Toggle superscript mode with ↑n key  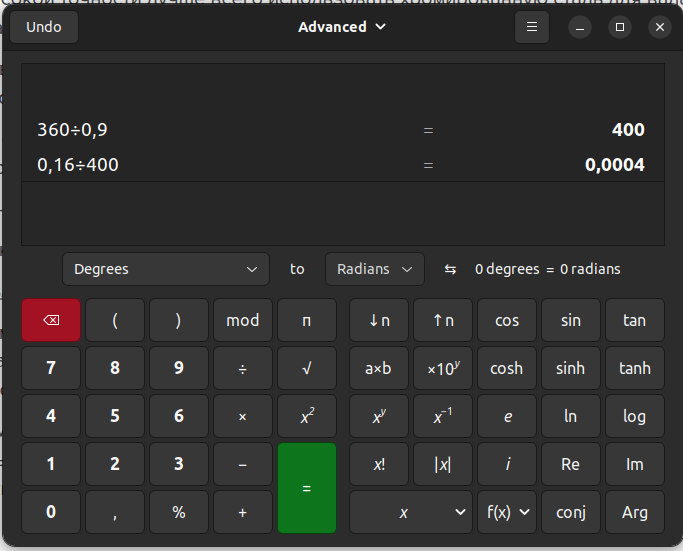pos(443,320)
